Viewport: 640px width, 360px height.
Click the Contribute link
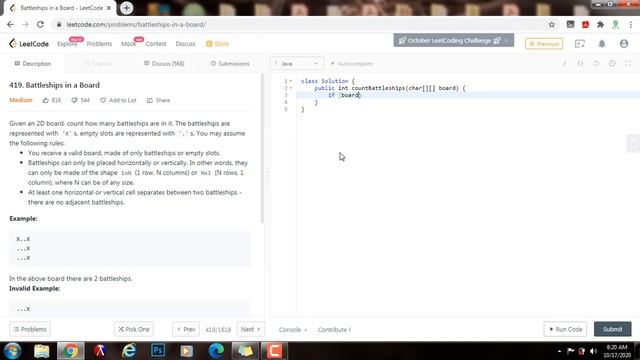334,330
